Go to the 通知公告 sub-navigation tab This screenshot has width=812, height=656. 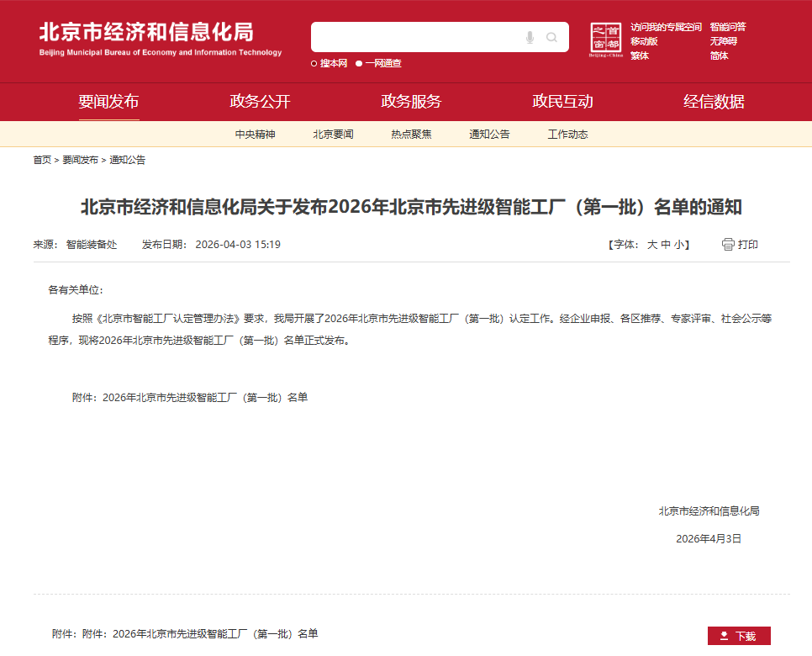pyautogui.click(x=489, y=135)
